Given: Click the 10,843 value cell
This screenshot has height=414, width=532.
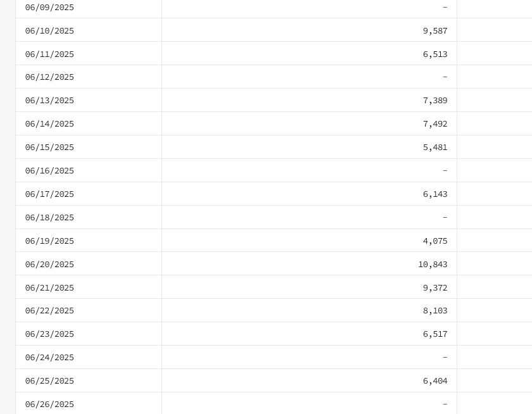Looking at the screenshot, I should tap(310, 264).
